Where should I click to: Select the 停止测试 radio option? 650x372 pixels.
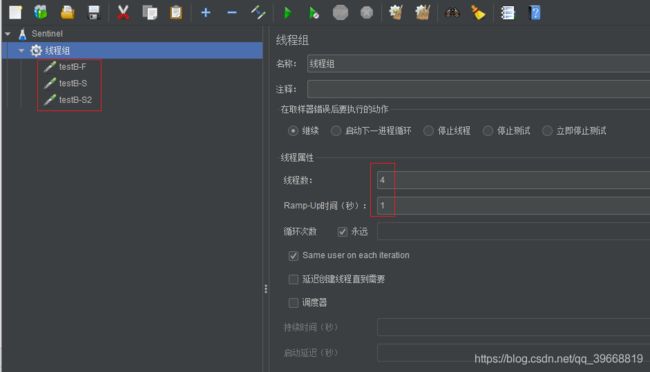[488, 131]
